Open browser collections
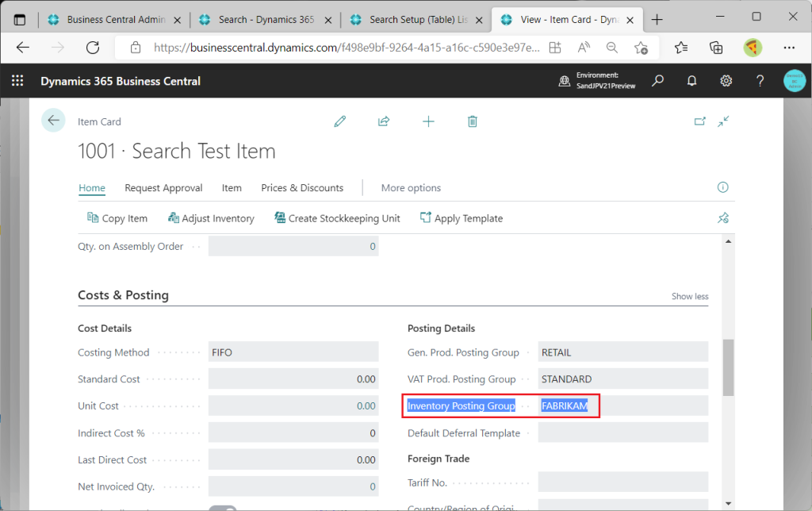Screen dimensions: 812x511 pos(716,48)
